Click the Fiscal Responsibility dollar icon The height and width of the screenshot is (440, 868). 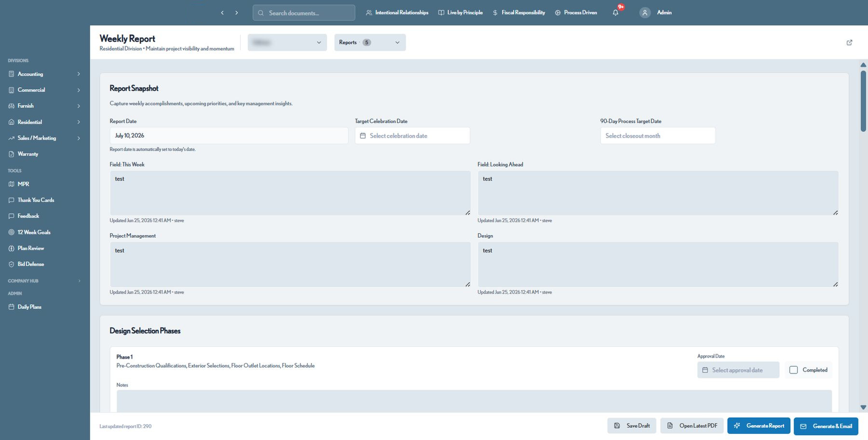pos(495,13)
